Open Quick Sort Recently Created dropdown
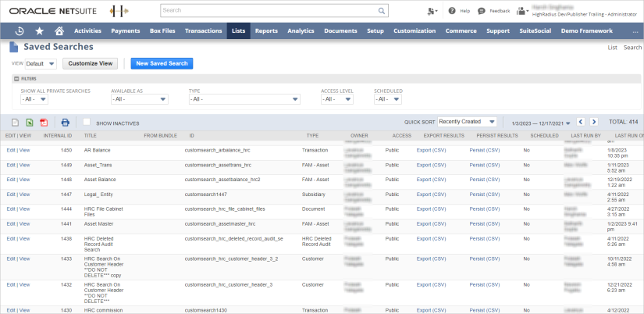 467,122
